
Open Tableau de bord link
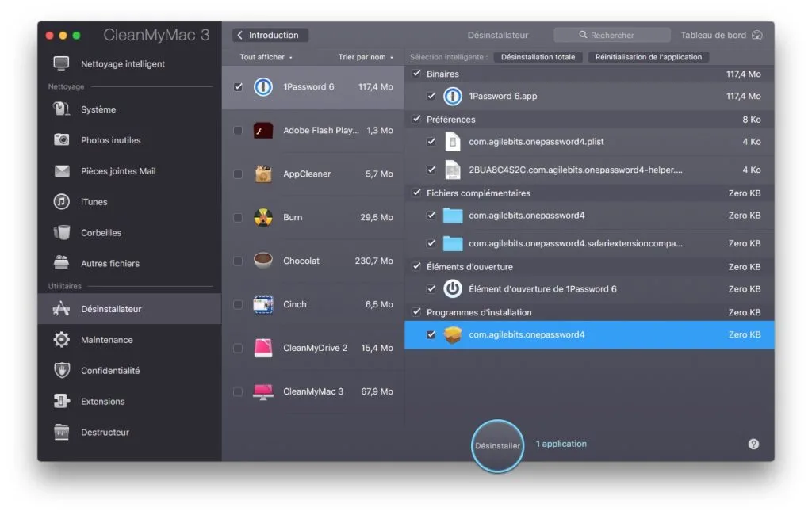pos(713,35)
